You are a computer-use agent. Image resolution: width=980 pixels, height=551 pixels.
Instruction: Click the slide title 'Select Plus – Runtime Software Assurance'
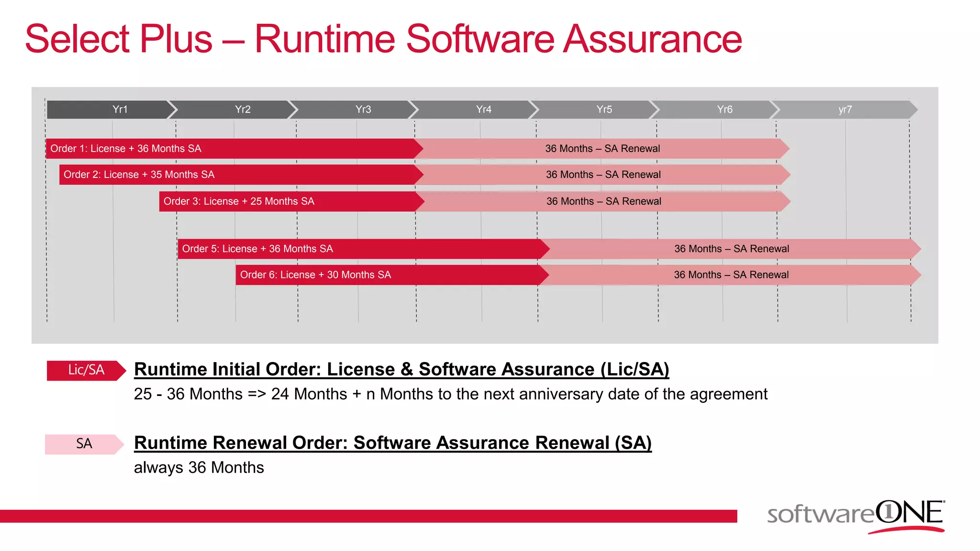pos(383,39)
